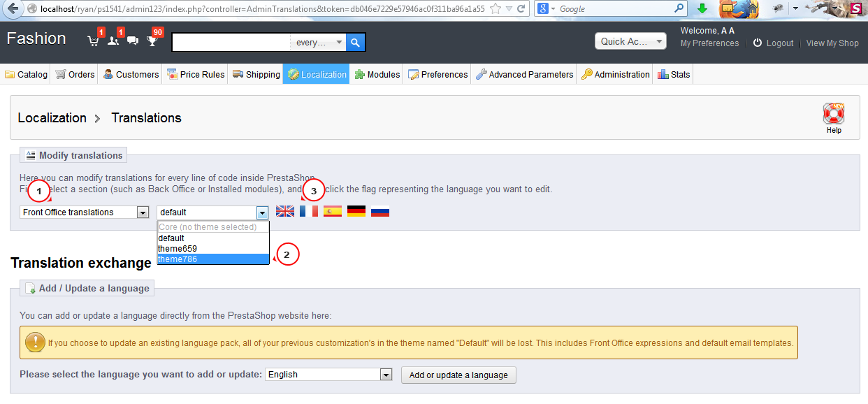Open the Shipping menu tab
The height and width of the screenshot is (404, 868).
point(256,75)
